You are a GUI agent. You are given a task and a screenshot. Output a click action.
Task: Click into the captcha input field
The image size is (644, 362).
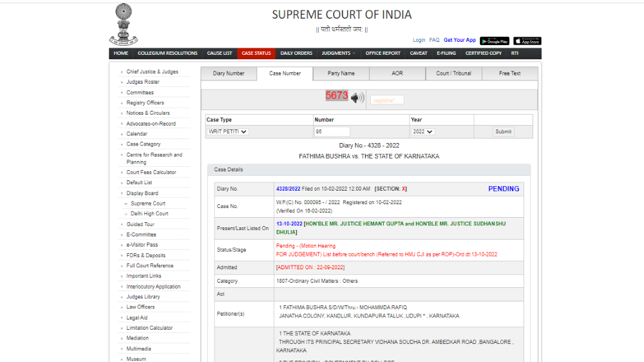(387, 100)
